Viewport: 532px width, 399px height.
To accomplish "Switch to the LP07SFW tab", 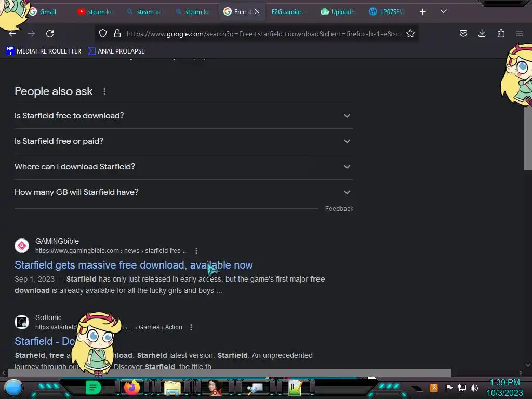I will (387, 12).
